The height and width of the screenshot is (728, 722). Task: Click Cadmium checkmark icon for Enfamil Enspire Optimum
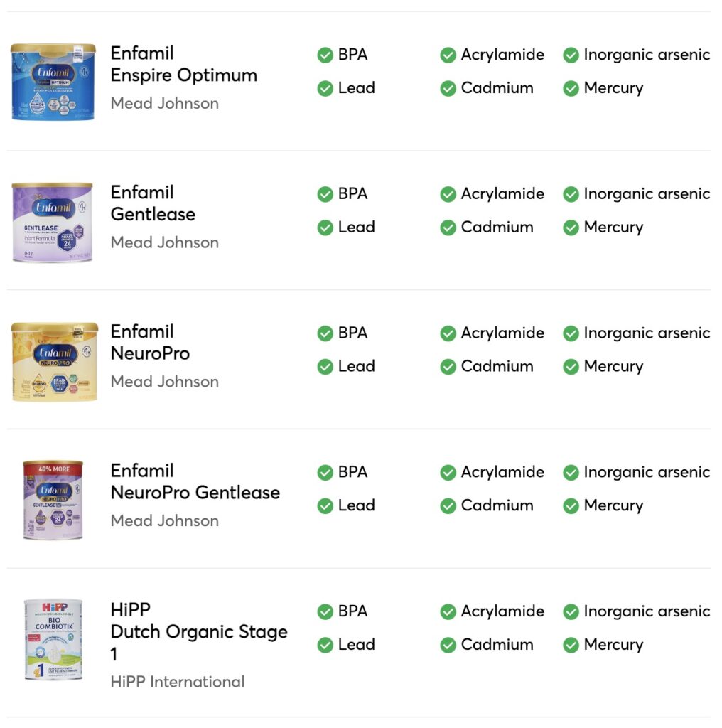(448, 88)
